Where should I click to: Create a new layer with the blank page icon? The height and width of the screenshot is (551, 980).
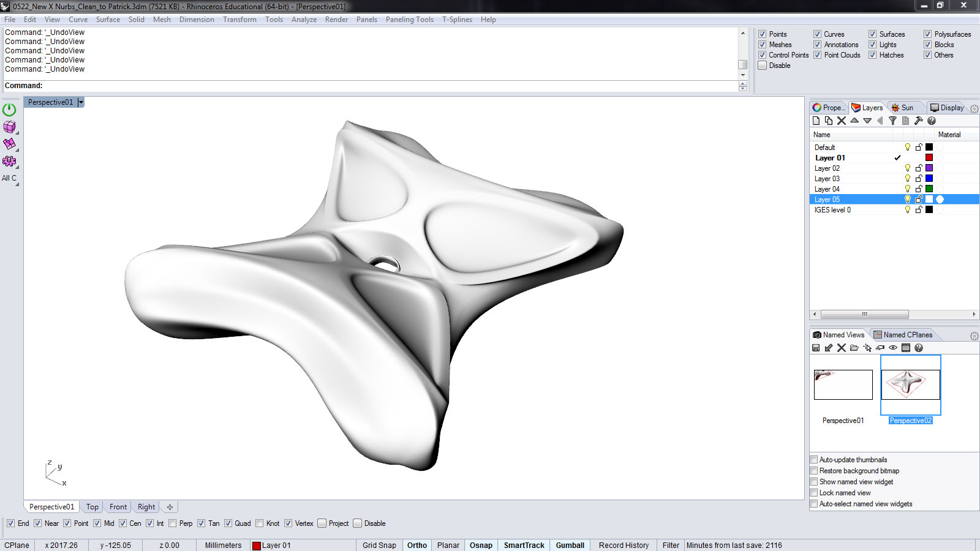816,121
